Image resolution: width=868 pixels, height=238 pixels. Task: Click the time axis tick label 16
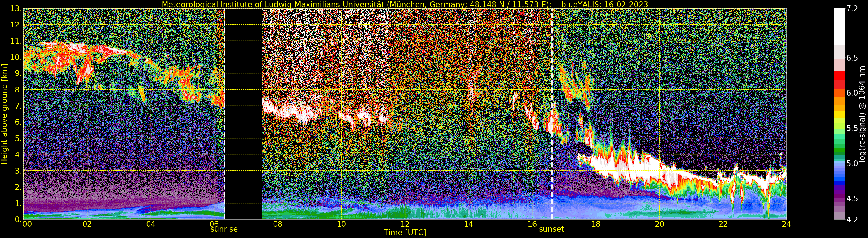coord(532,224)
